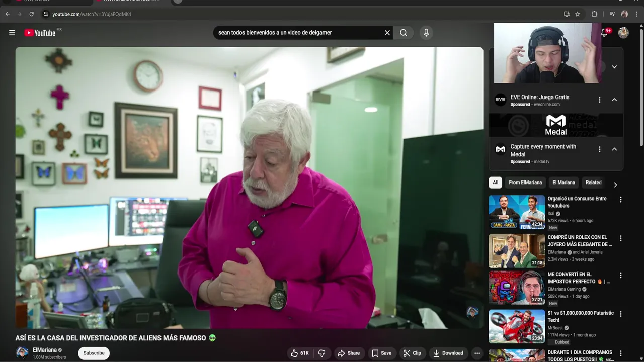Open options for IMPOSTOR PERFECTO video
The height and width of the screenshot is (362, 644).
tap(620, 276)
